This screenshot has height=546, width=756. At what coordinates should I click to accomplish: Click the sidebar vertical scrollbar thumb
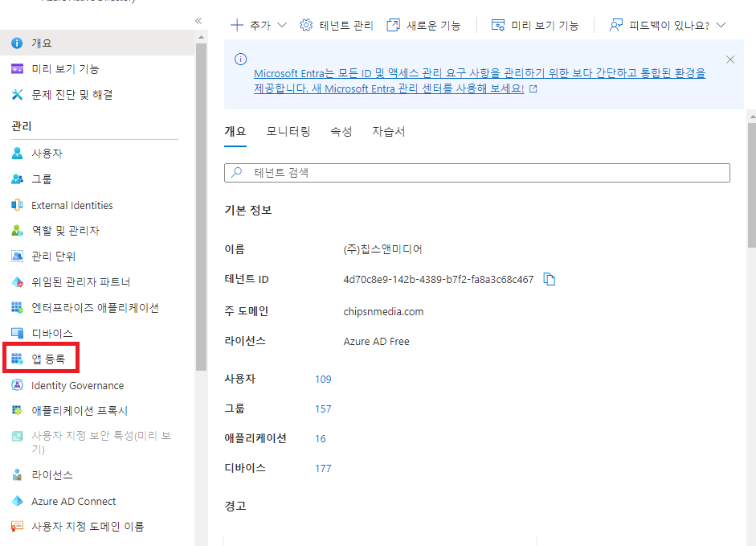point(201,207)
